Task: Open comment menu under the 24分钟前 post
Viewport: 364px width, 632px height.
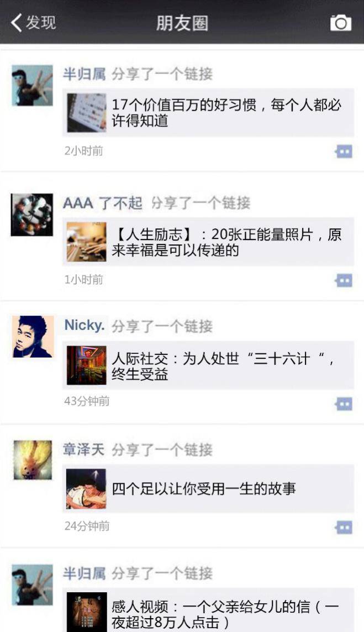Action: click(344, 527)
